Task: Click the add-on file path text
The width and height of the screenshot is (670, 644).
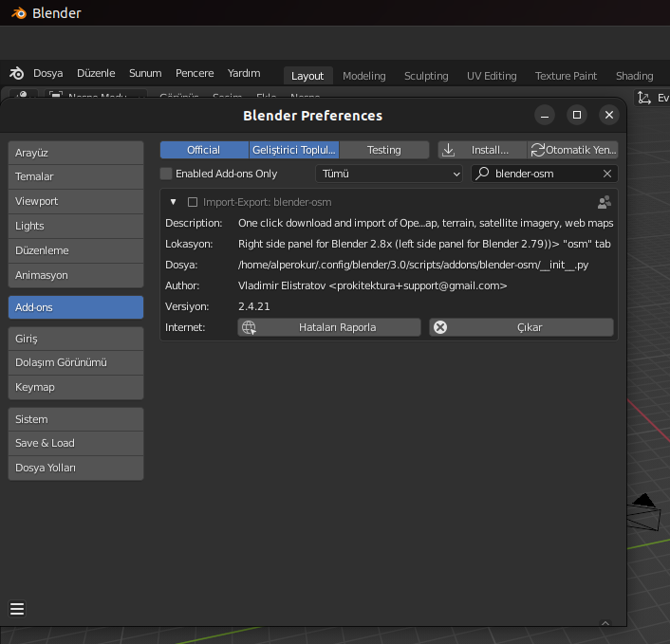Action: point(413,265)
